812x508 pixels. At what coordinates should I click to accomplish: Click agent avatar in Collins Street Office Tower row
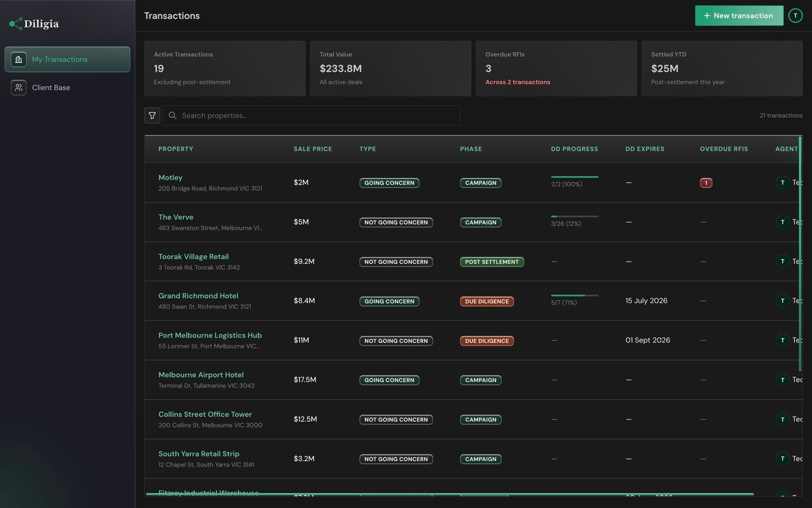(783, 419)
